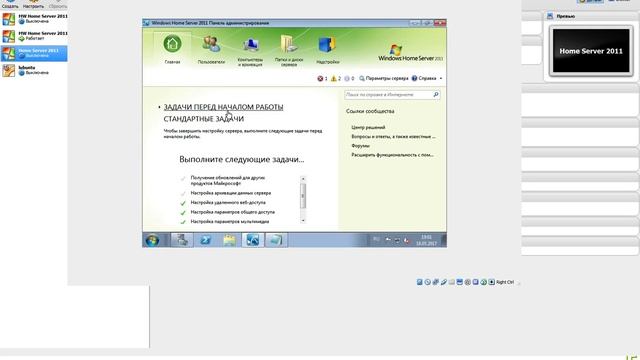Viewport: 640px width, 360px height.
Task: Click the search magnifier in help field
Action: tap(436, 95)
